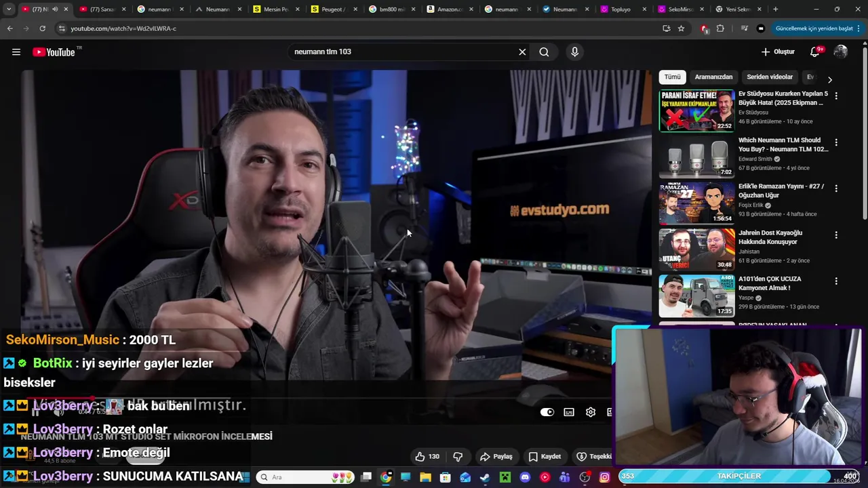Open the Edward Smith channel name
Viewport: 868px width, 488px height.
click(x=755, y=159)
